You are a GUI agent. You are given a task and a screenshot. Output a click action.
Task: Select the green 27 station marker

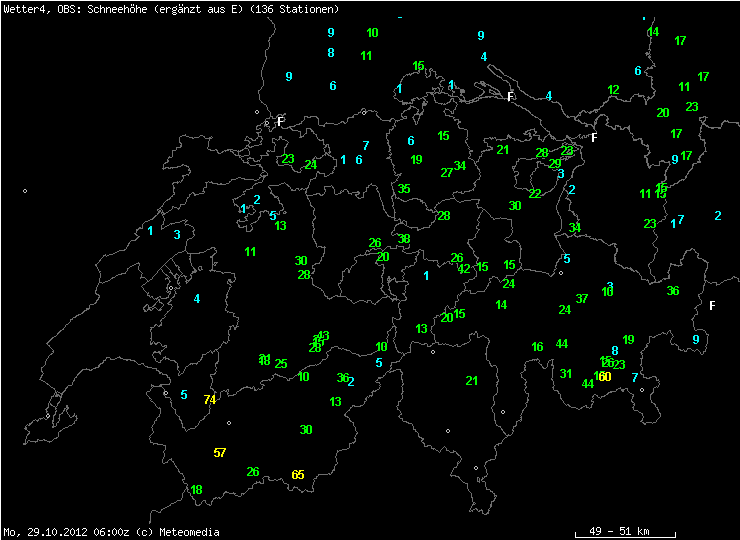click(x=446, y=173)
